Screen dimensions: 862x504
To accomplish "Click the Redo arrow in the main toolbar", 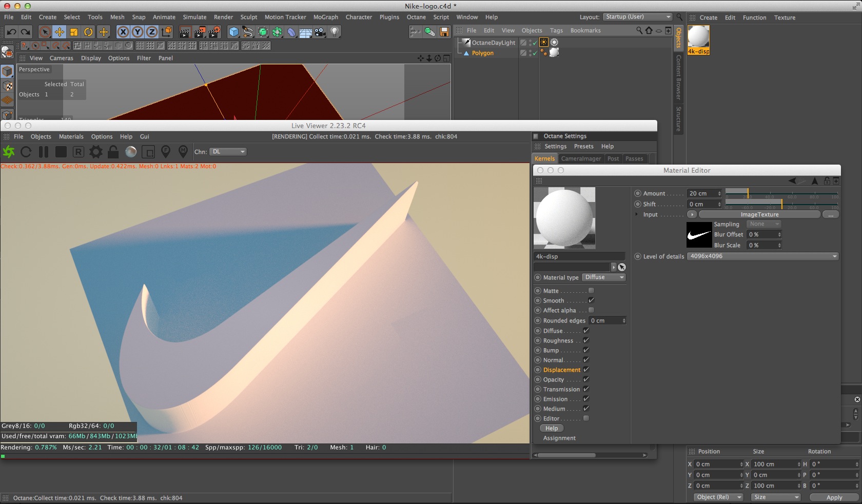I will click(25, 32).
